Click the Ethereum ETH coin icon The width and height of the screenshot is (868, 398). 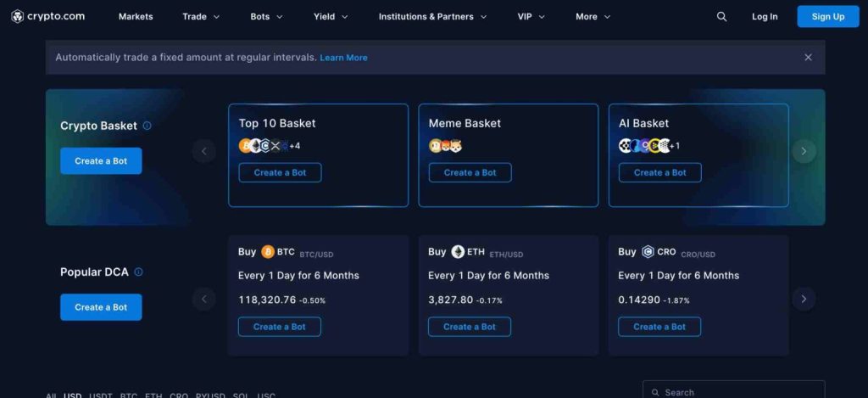click(x=458, y=252)
